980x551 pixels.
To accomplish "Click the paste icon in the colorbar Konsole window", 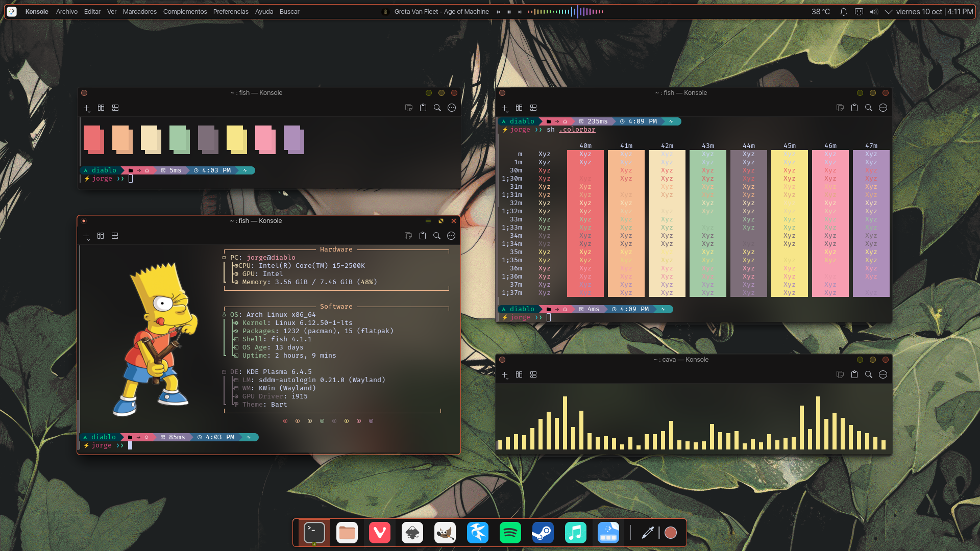I will coord(854,108).
